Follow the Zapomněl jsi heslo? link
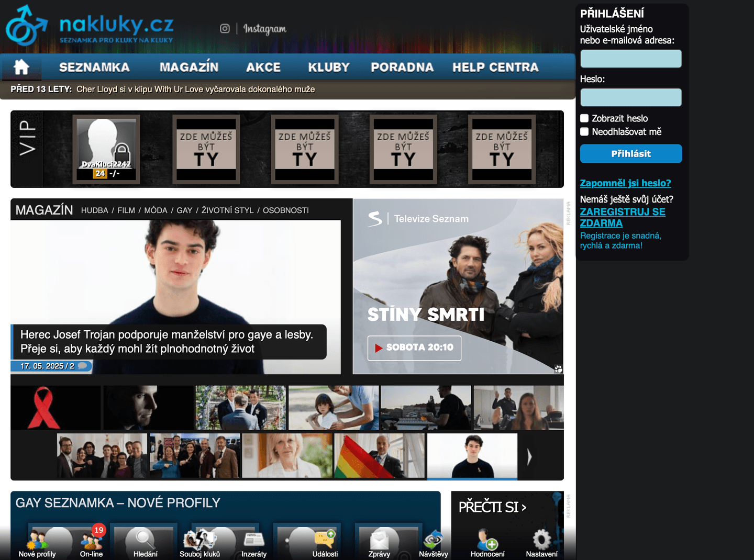The height and width of the screenshot is (560, 754). 625,183
